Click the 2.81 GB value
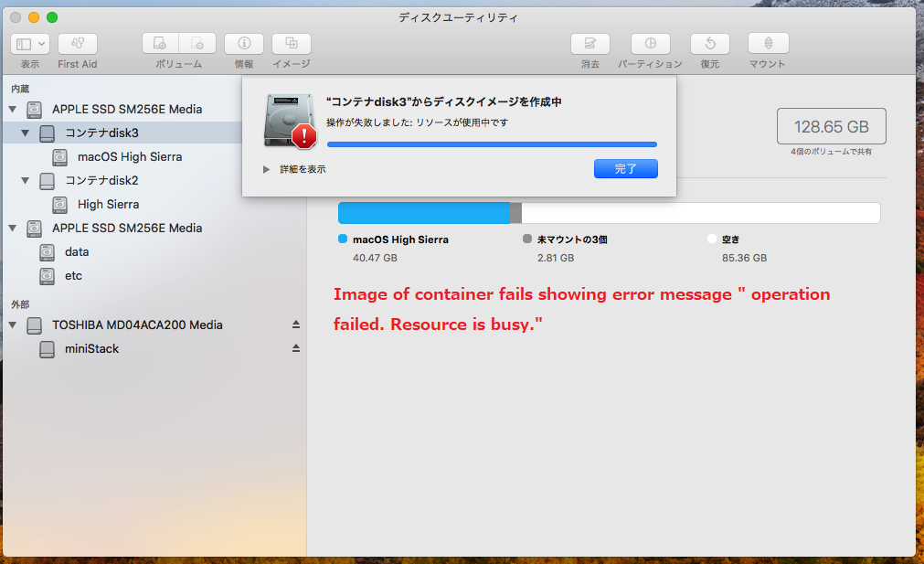 (556, 258)
